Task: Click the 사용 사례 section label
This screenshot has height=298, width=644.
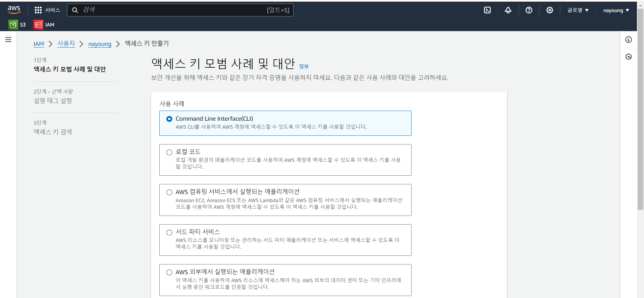Action: pos(172,104)
